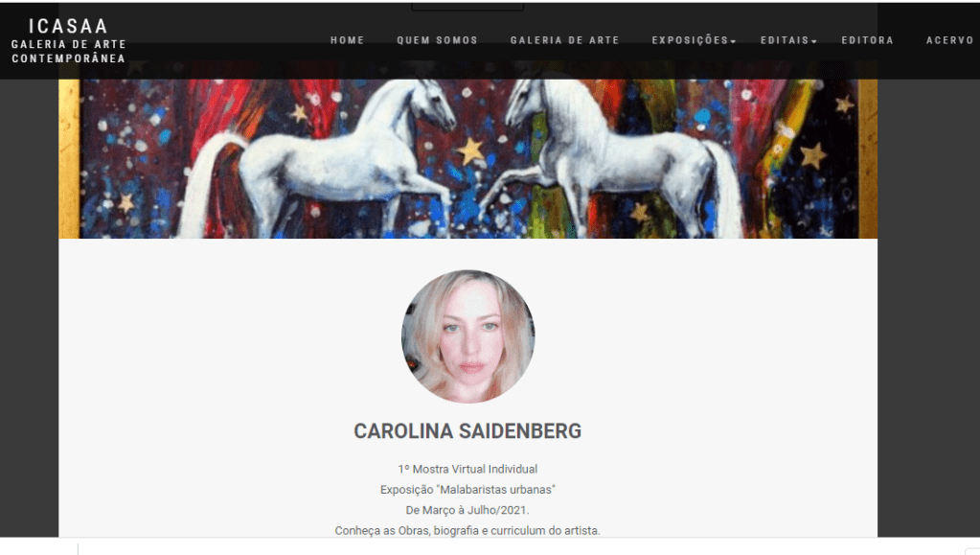
Task: Open the QUEM SOMOS menu item
Action: pyautogui.click(x=437, y=40)
